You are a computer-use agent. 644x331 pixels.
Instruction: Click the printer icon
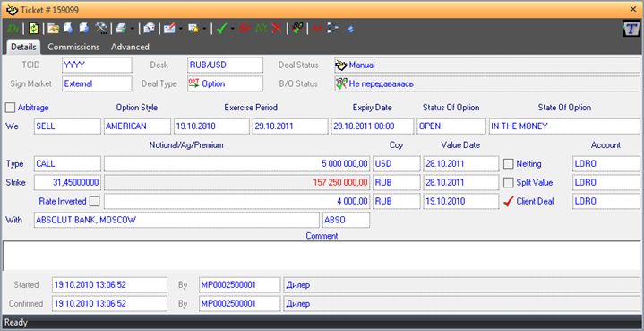point(121,29)
